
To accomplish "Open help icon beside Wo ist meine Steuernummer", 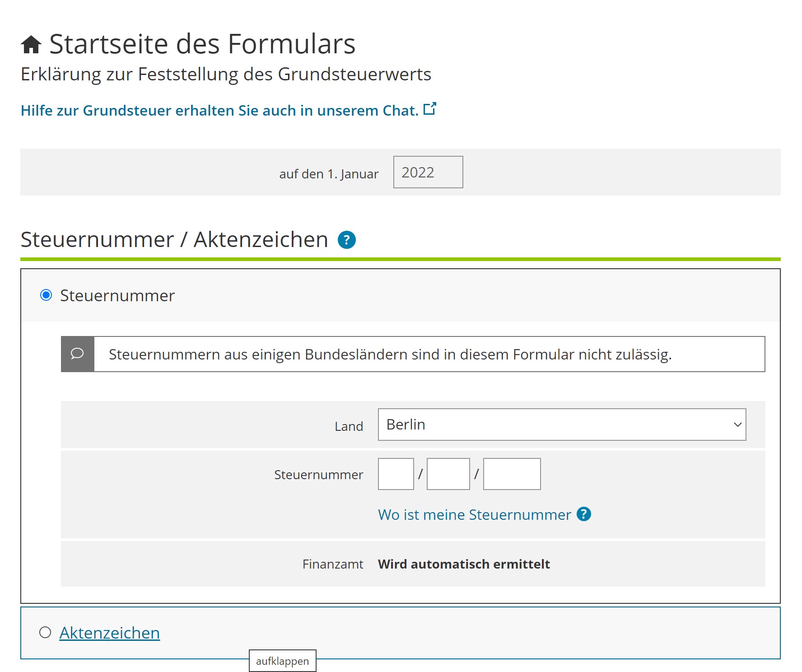I will 583,514.
